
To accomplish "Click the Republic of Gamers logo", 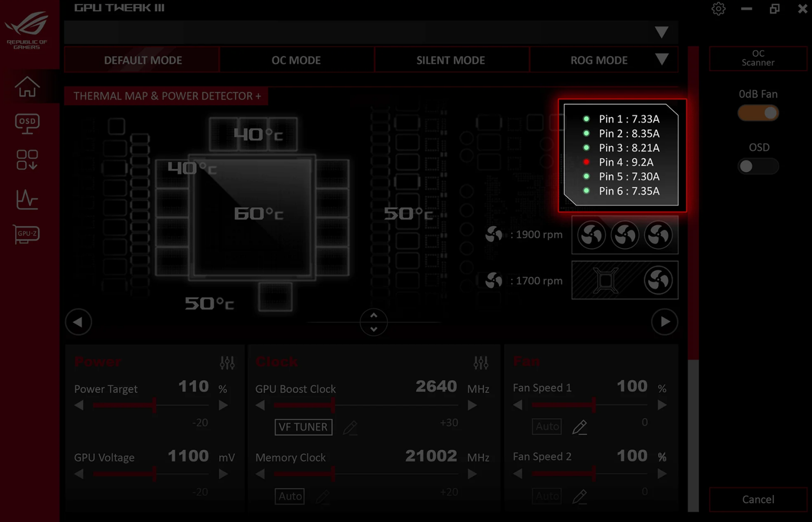I will click(27, 30).
